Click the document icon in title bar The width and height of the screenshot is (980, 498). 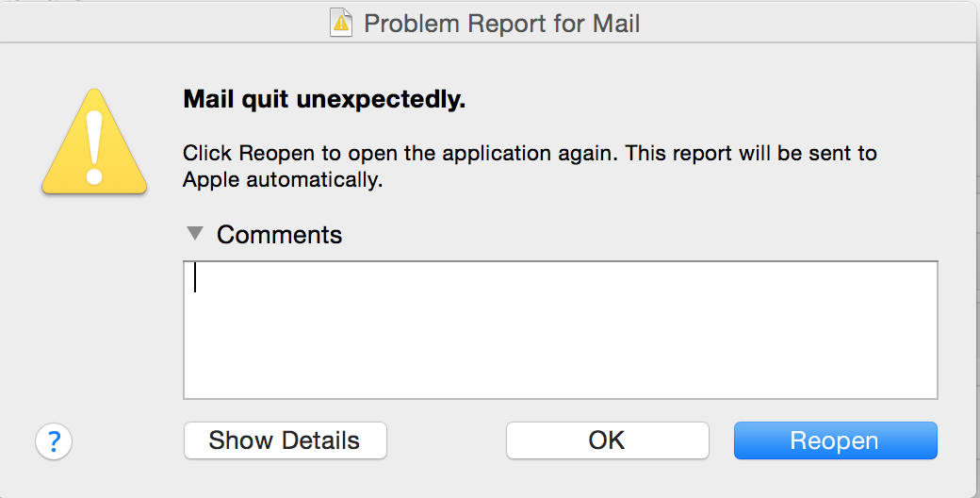click(x=341, y=24)
